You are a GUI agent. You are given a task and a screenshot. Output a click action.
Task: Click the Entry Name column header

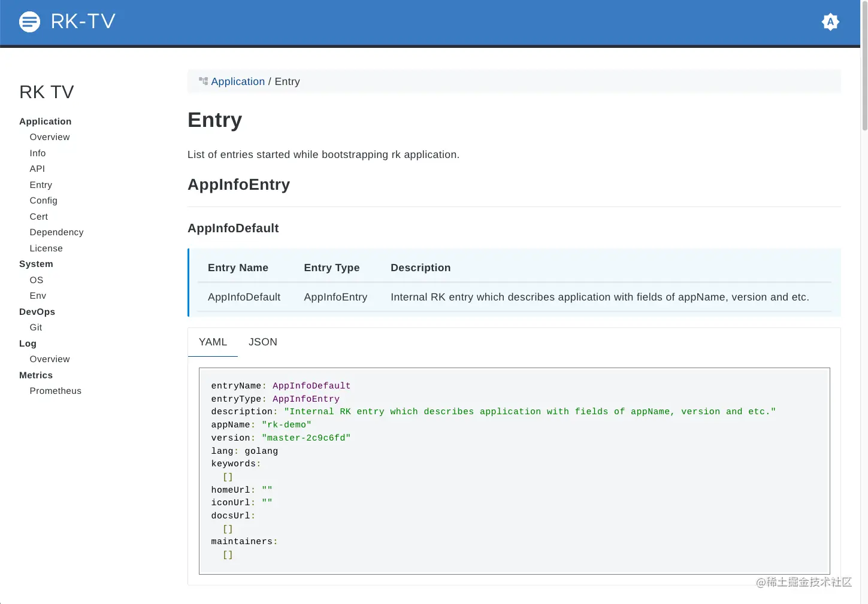pyautogui.click(x=238, y=268)
